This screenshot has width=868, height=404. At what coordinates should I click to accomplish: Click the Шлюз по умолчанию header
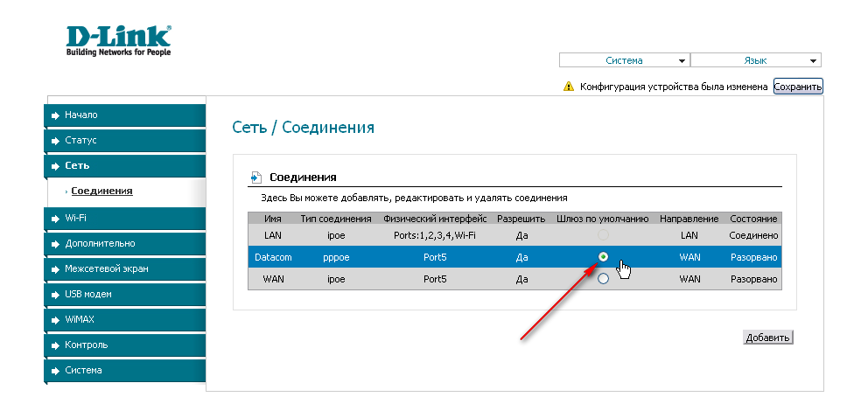pos(602,219)
